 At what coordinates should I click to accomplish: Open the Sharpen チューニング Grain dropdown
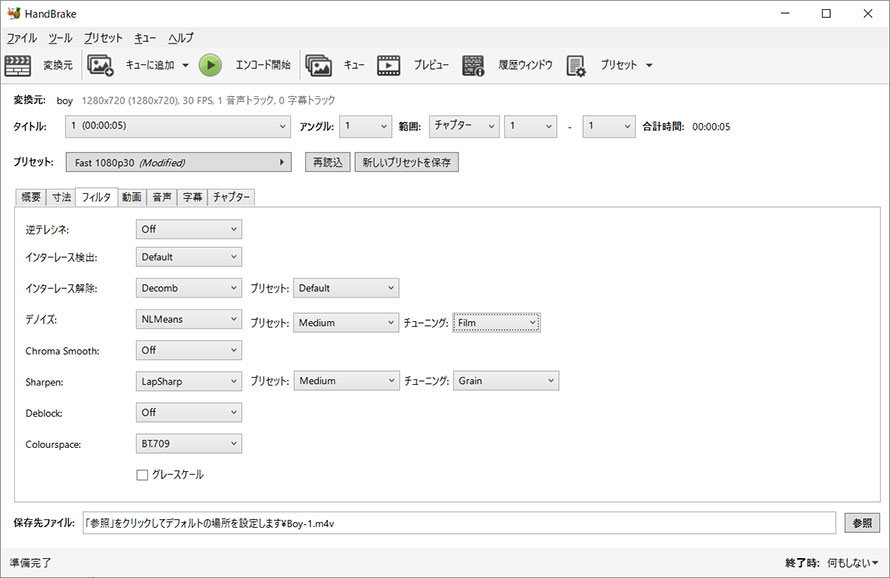(x=506, y=381)
